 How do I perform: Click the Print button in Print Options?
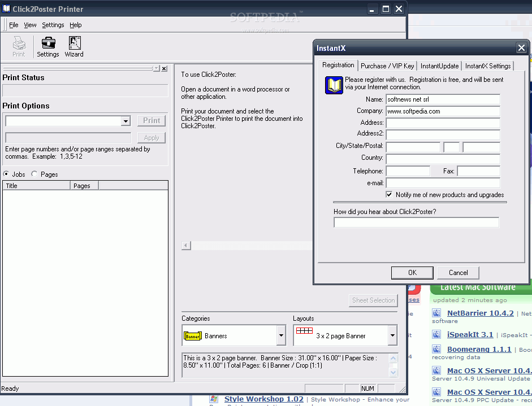tap(152, 121)
